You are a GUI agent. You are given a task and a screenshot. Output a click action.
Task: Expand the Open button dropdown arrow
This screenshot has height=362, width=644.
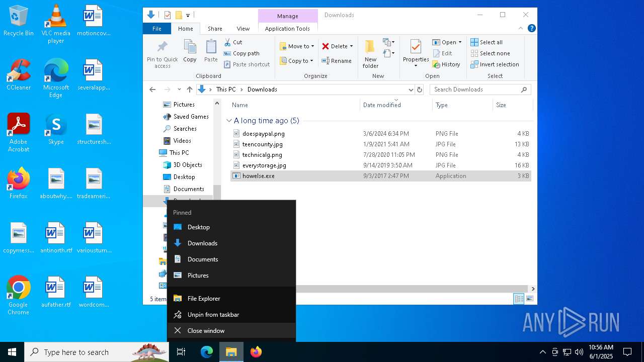click(460, 42)
